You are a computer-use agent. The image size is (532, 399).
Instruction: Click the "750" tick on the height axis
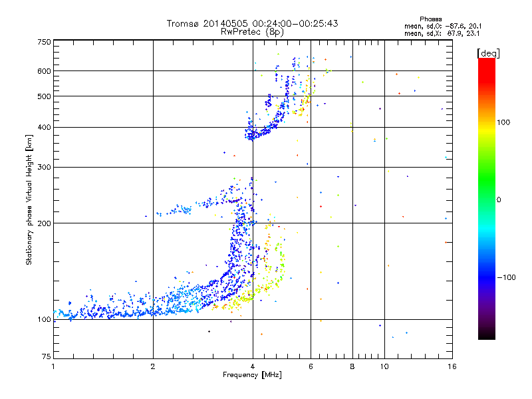pos(44,42)
